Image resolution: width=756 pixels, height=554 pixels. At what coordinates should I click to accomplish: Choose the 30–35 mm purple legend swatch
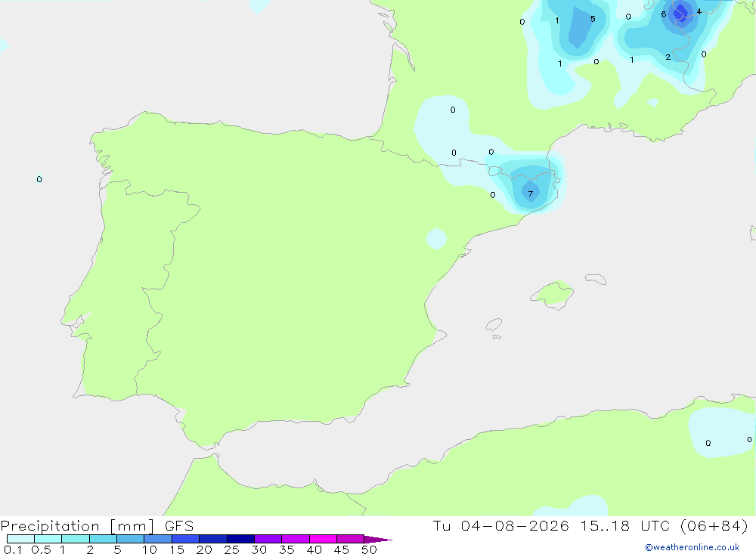pyautogui.click(x=268, y=539)
